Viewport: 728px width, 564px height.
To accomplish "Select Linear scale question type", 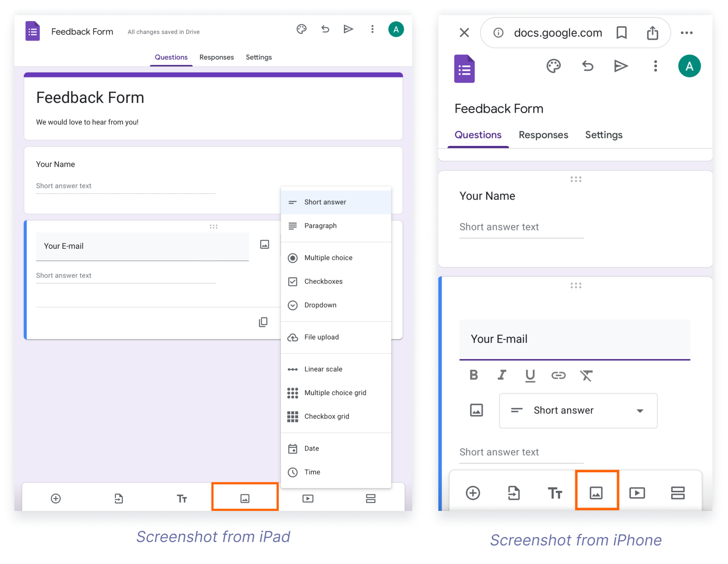I will (x=323, y=369).
